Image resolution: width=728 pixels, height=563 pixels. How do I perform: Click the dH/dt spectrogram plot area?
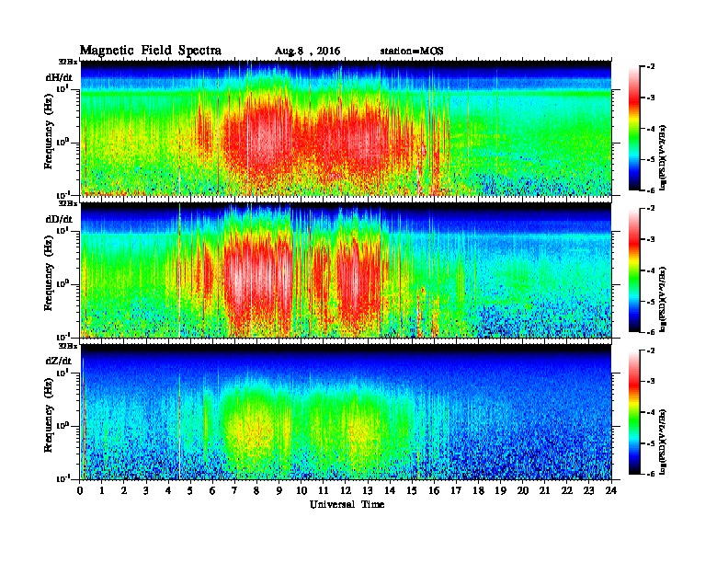pyautogui.click(x=346, y=128)
